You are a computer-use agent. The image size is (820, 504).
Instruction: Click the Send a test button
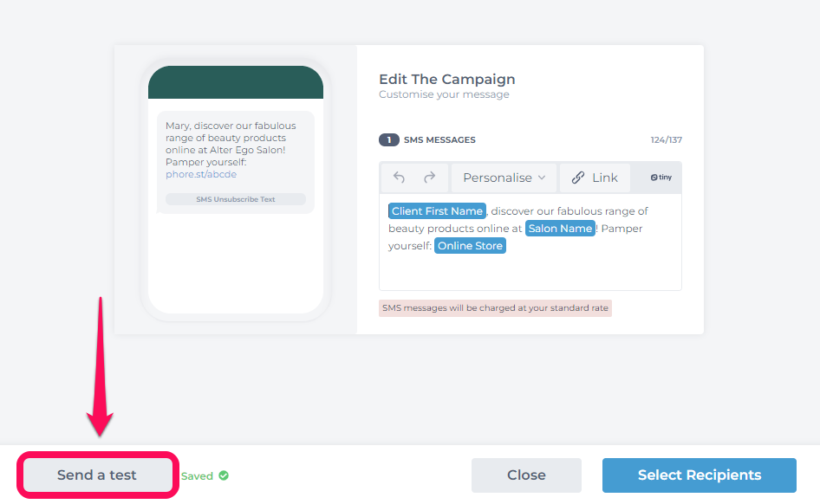pyautogui.click(x=97, y=475)
